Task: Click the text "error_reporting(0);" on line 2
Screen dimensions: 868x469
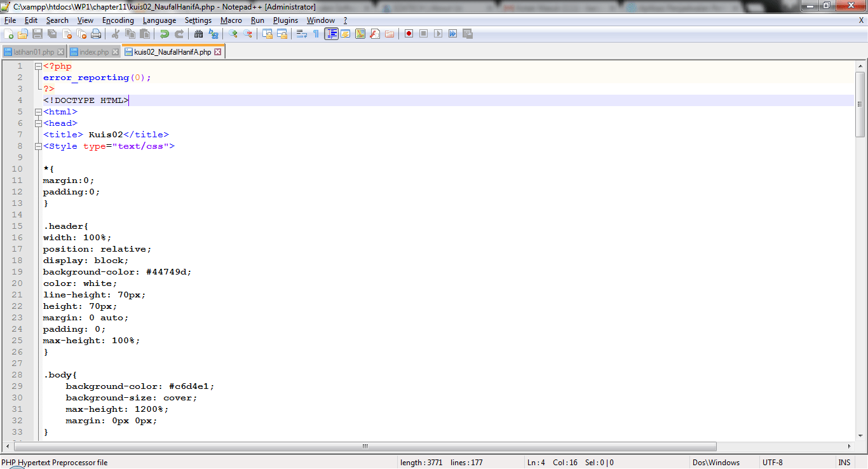Action: pyautogui.click(x=97, y=78)
